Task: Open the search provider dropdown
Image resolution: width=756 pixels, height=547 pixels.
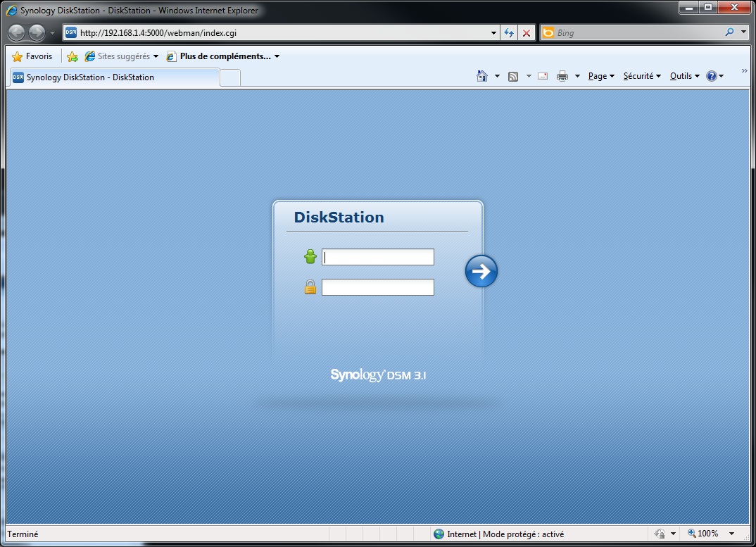Action: (743, 32)
